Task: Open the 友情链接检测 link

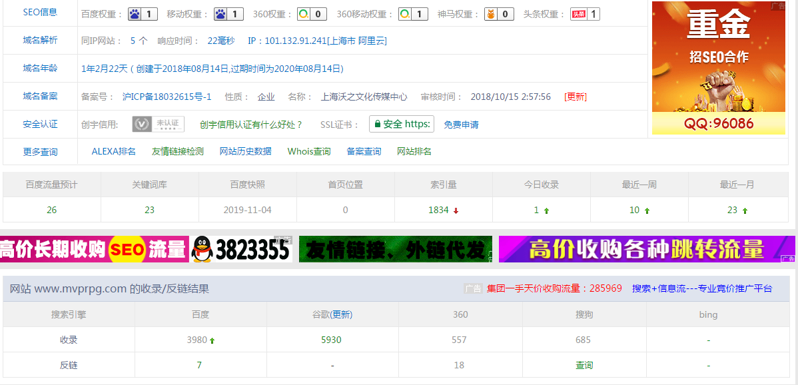Action: [178, 151]
